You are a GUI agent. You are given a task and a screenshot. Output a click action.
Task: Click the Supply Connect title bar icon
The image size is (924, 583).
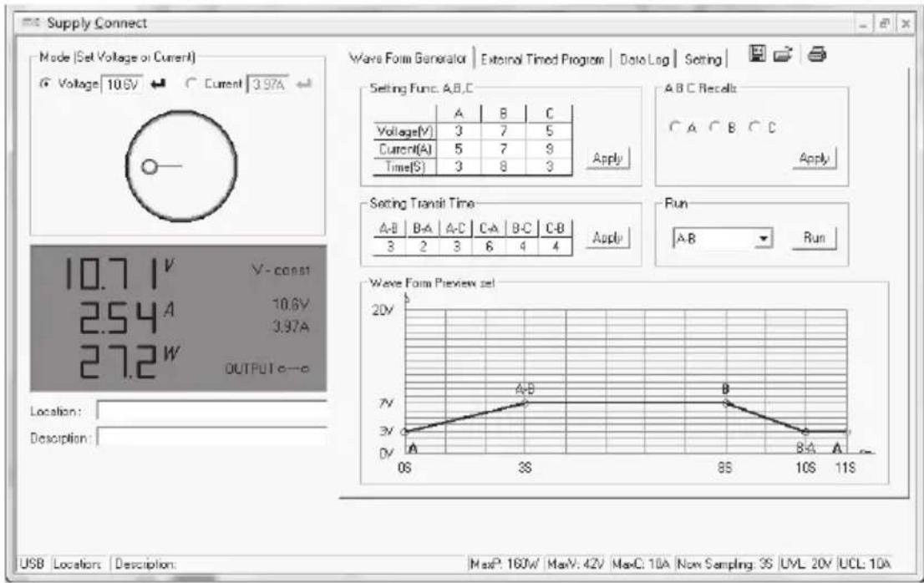(31, 23)
